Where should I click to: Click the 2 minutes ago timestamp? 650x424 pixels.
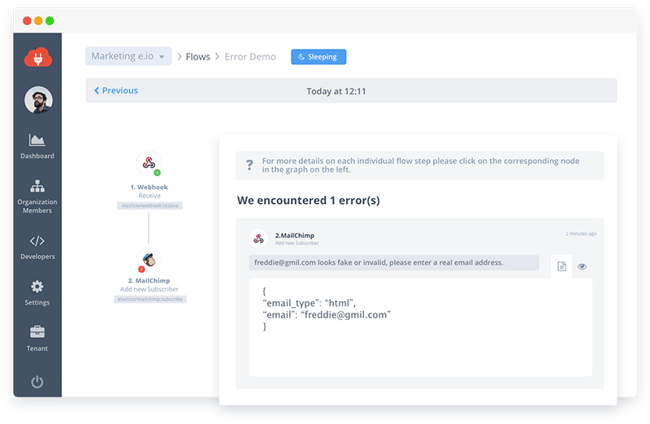coord(581,234)
